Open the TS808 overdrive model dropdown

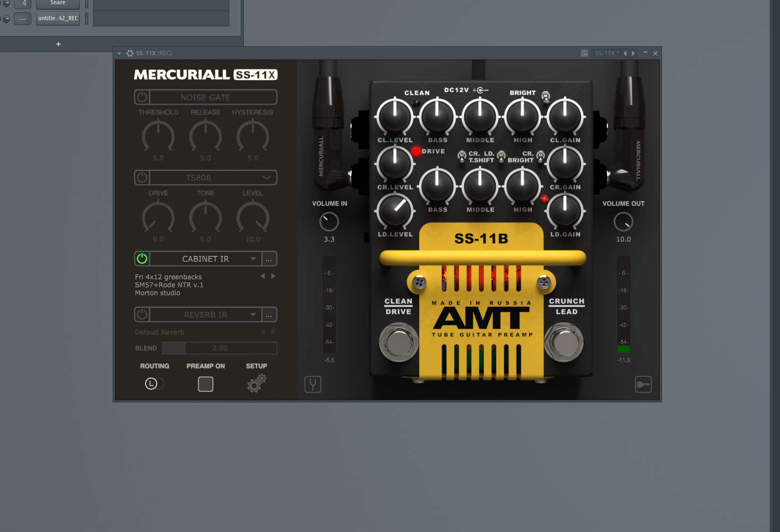pos(267,177)
